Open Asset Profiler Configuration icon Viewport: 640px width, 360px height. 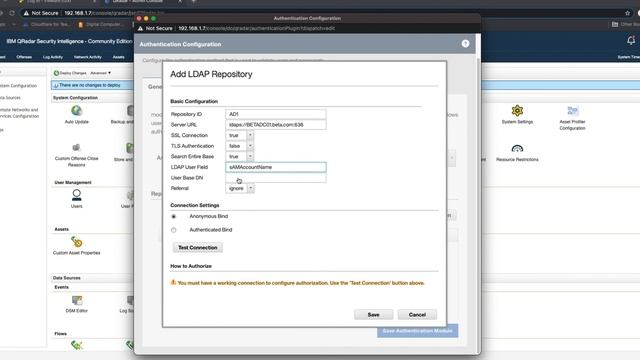[572, 111]
